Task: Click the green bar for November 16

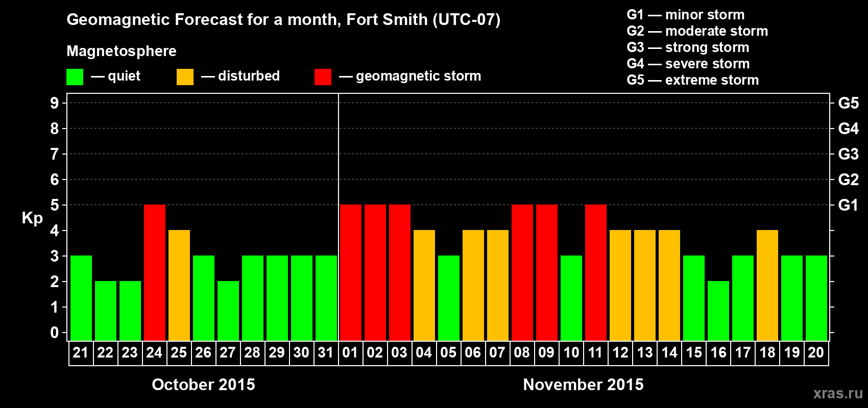Action: 718,311
